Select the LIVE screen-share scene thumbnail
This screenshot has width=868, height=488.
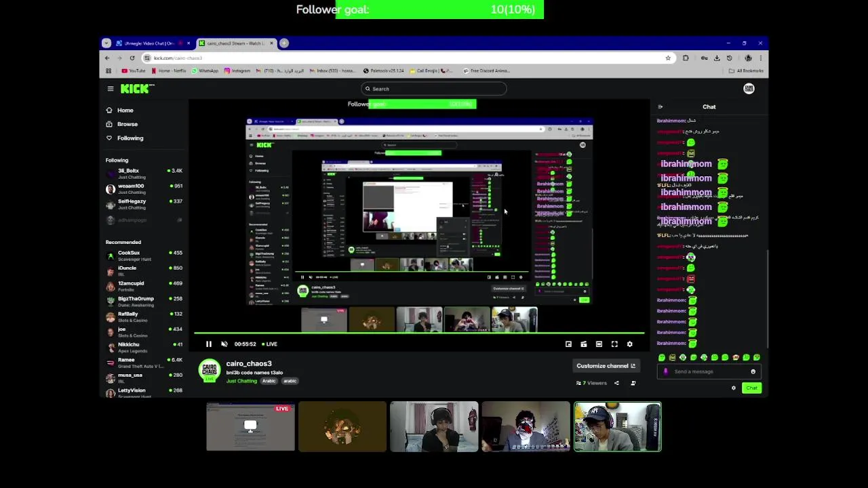pyautogui.click(x=251, y=427)
